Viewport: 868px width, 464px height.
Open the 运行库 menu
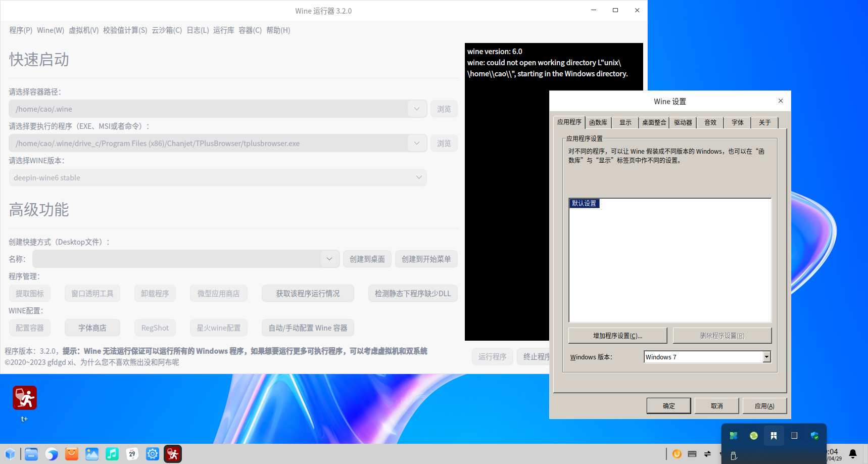tap(224, 30)
